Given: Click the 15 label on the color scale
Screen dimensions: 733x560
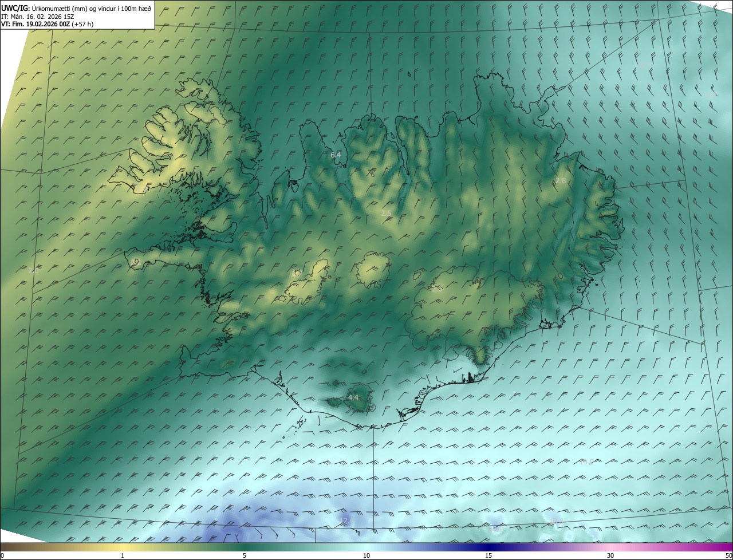Looking at the screenshot, I should [488, 555].
